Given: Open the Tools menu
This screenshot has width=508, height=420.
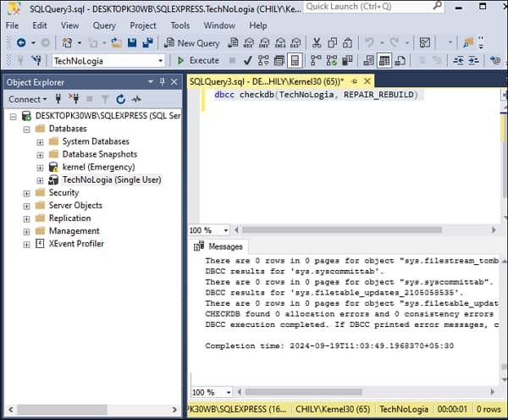Looking at the screenshot, I should pyautogui.click(x=180, y=25).
